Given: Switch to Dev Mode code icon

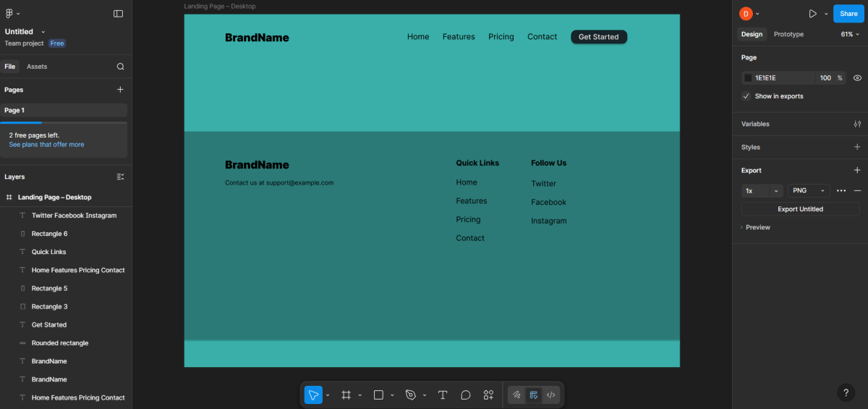Looking at the screenshot, I should click(x=551, y=395).
